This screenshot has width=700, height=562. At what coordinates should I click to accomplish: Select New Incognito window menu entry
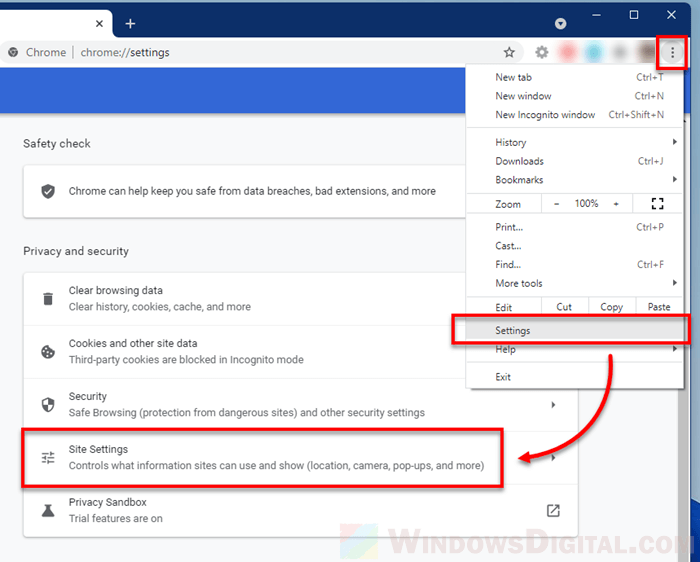point(575,115)
